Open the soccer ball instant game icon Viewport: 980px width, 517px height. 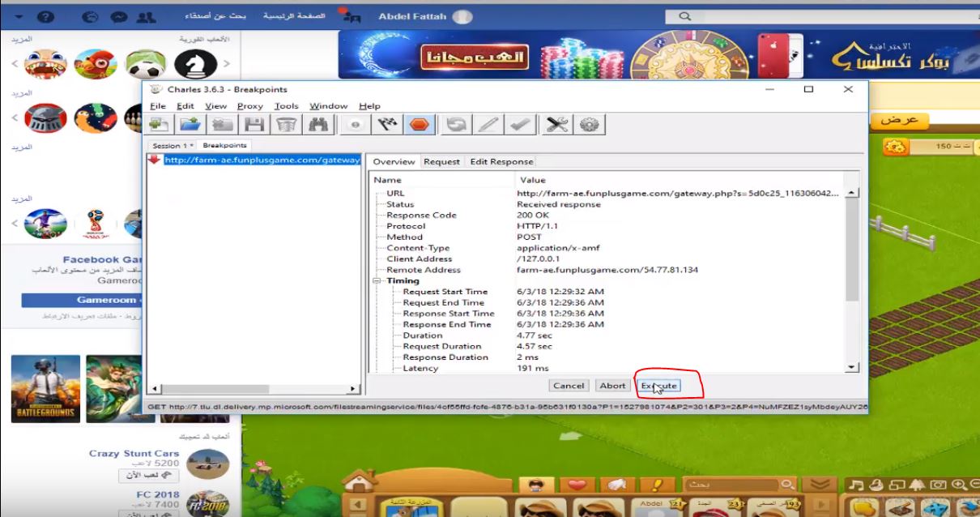147,63
